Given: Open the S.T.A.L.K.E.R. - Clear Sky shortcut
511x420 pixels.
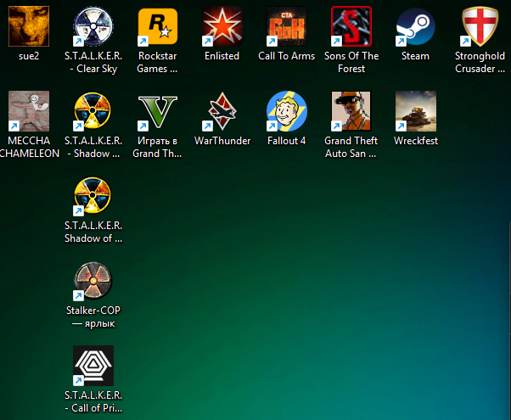Looking at the screenshot, I should 93,26.
